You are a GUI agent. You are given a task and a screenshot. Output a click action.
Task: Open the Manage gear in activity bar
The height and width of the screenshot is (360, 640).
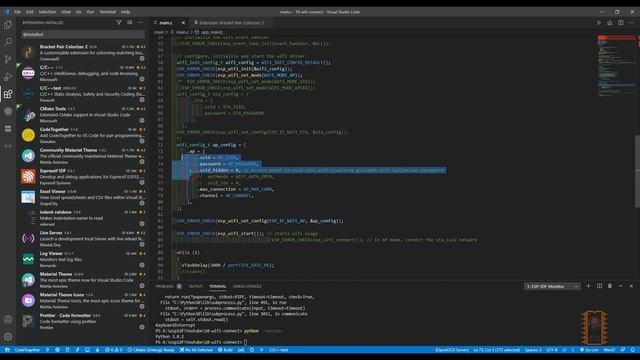click(8, 337)
